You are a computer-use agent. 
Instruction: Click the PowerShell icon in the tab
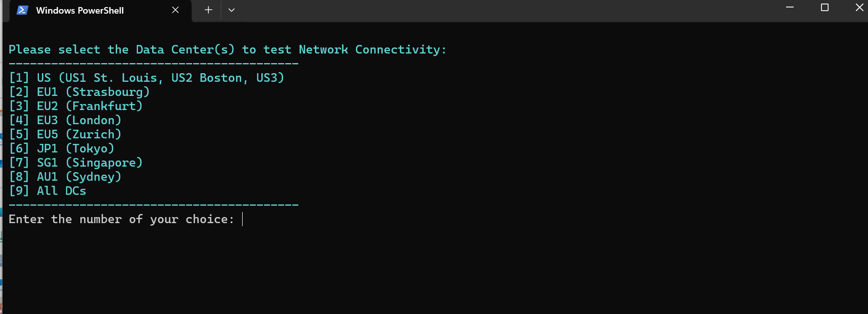coord(22,10)
